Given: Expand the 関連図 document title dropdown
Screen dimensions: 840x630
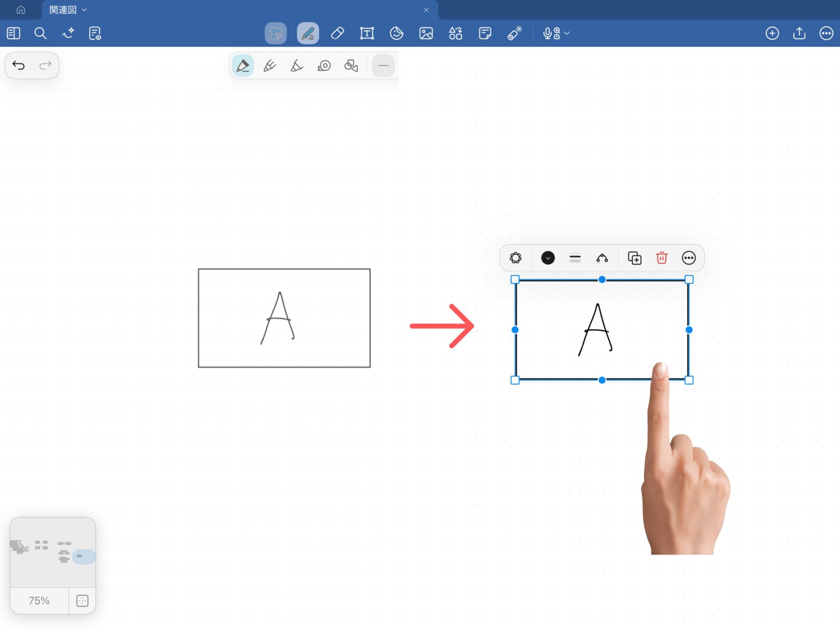Looking at the screenshot, I should click(x=84, y=10).
